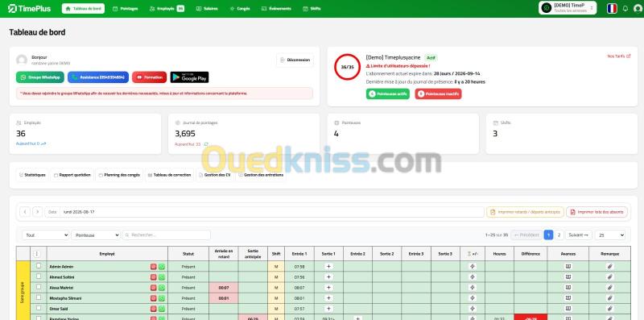Tick the checkbox for Aissa Mahrizi
The width and height of the screenshot is (644, 320).
tap(39, 287)
